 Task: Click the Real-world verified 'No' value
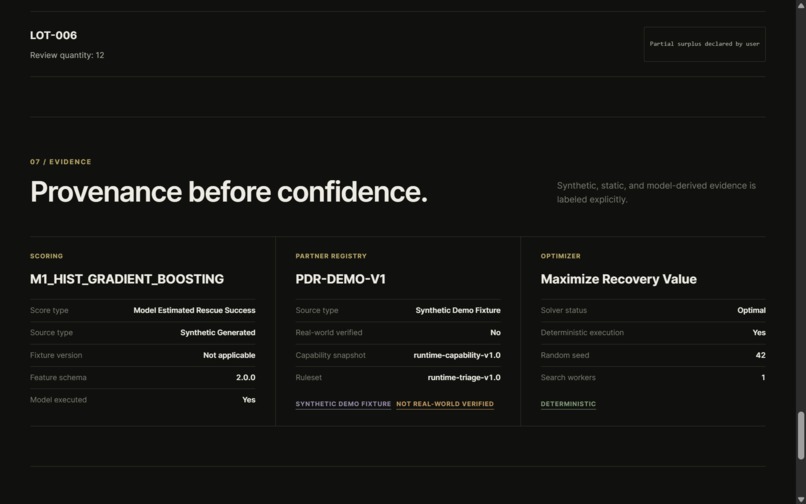496,333
